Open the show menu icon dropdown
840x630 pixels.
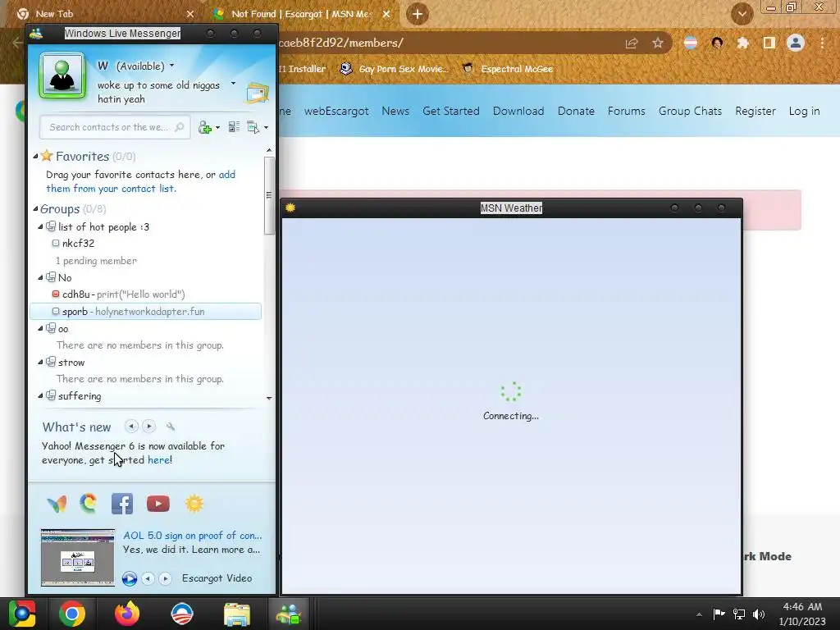[257, 127]
